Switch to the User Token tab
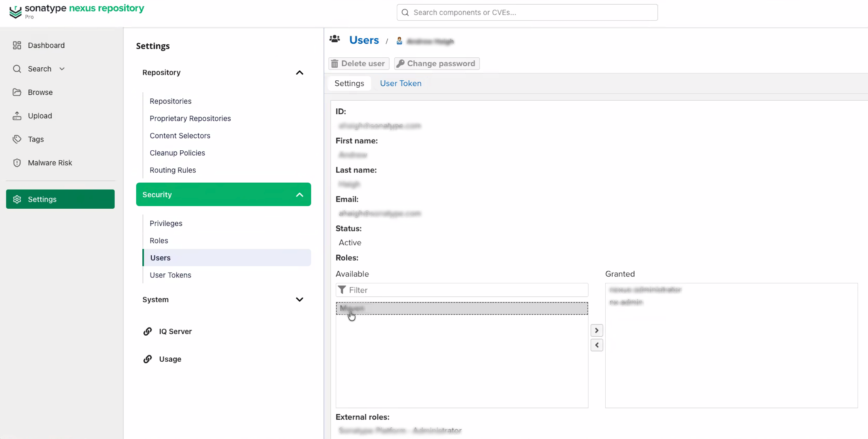Screen dimensions: 868x439 (x=400, y=83)
